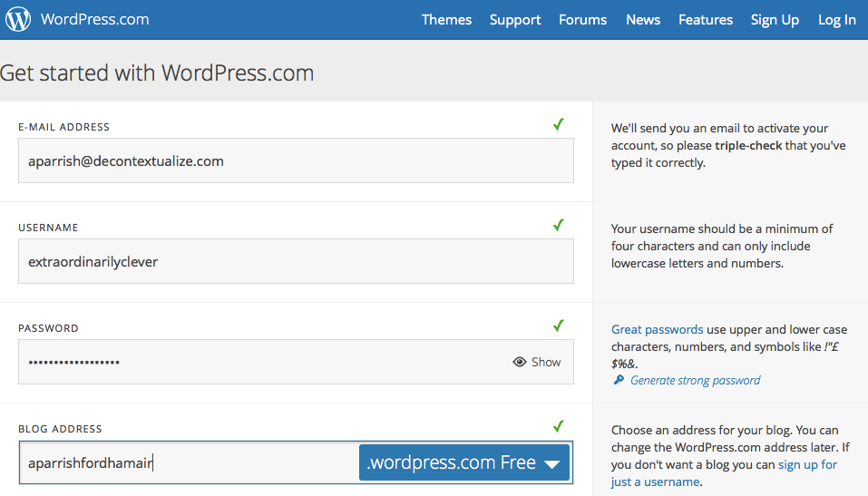The height and width of the screenshot is (496, 868).
Task: Click the BLOG ADDRESS label
Action: pyautogui.click(x=60, y=429)
